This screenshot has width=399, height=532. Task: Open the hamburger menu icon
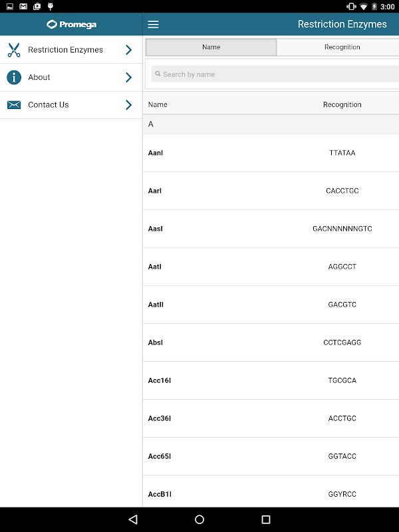153,25
